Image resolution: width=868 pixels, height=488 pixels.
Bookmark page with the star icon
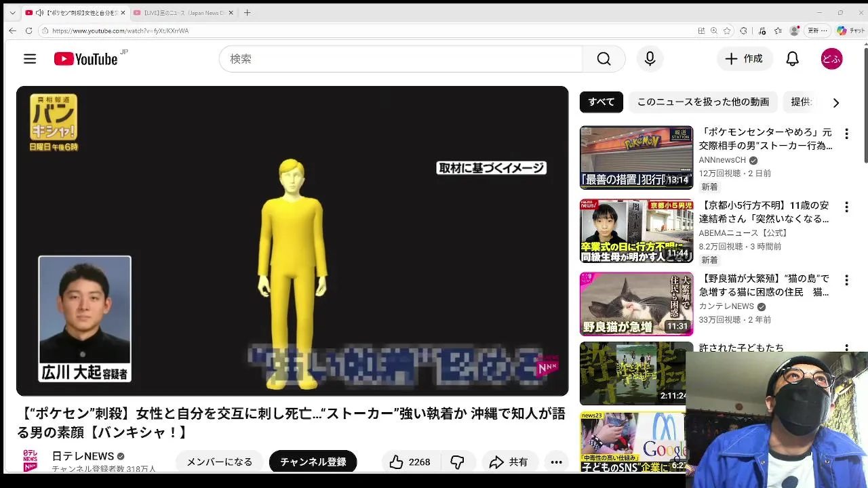(727, 30)
